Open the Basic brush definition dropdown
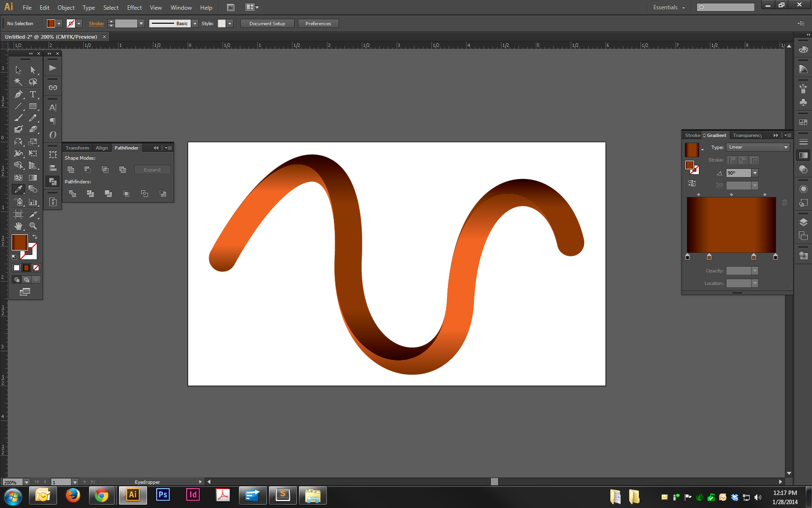The height and width of the screenshot is (508, 812). point(195,23)
